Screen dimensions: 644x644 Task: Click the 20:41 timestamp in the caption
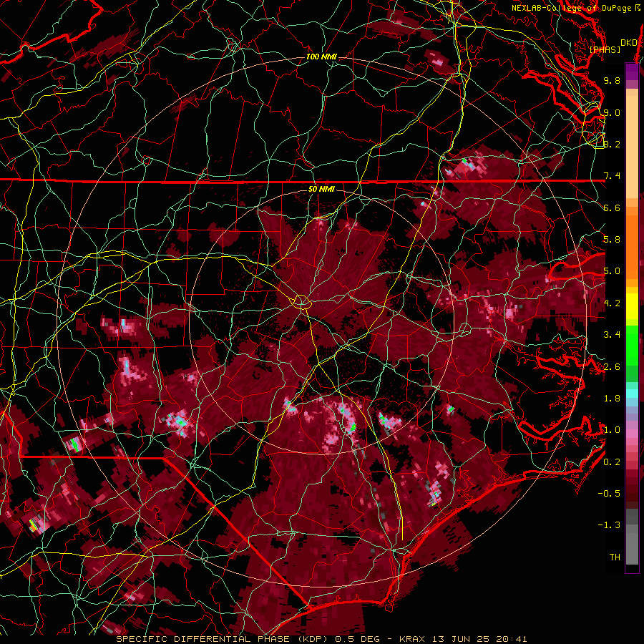512,639
